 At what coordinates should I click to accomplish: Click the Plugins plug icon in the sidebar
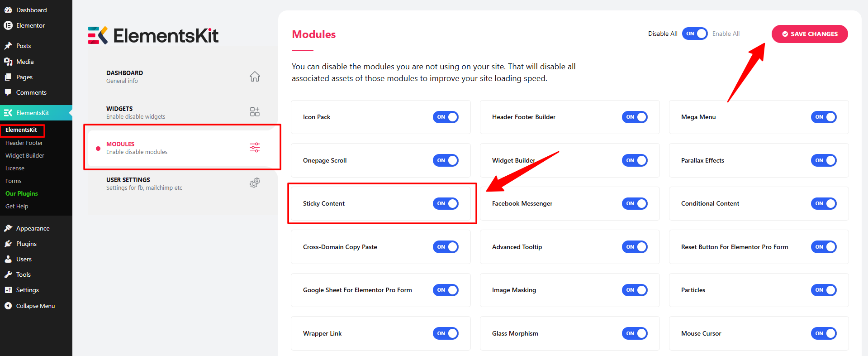(8, 244)
